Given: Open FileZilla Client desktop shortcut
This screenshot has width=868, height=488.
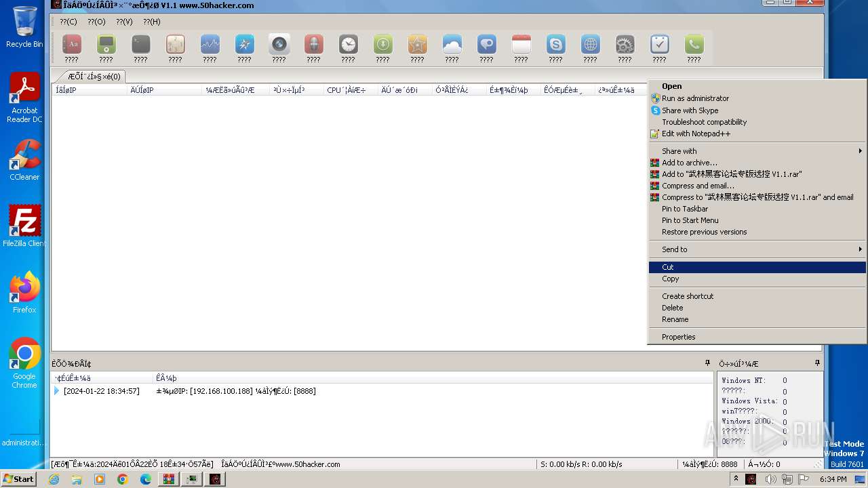Looking at the screenshot, I should pos(24,226).
